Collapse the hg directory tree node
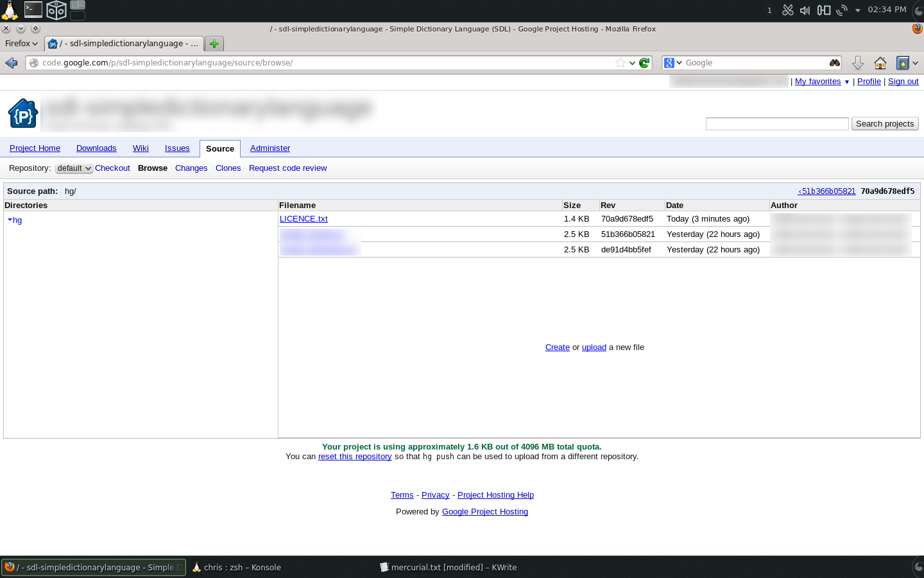Image resolution: width=924 pixels, height=578 pixels. 10,220
